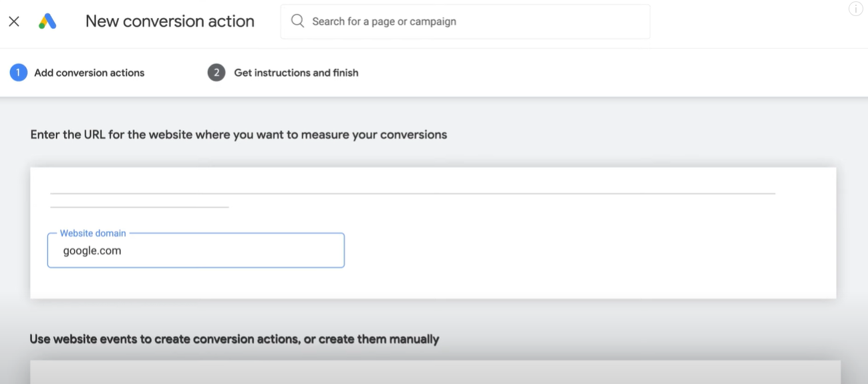868x384 pixels.
Task: Go to Get instructions and finish step
Action: click(x=296, y=73)
